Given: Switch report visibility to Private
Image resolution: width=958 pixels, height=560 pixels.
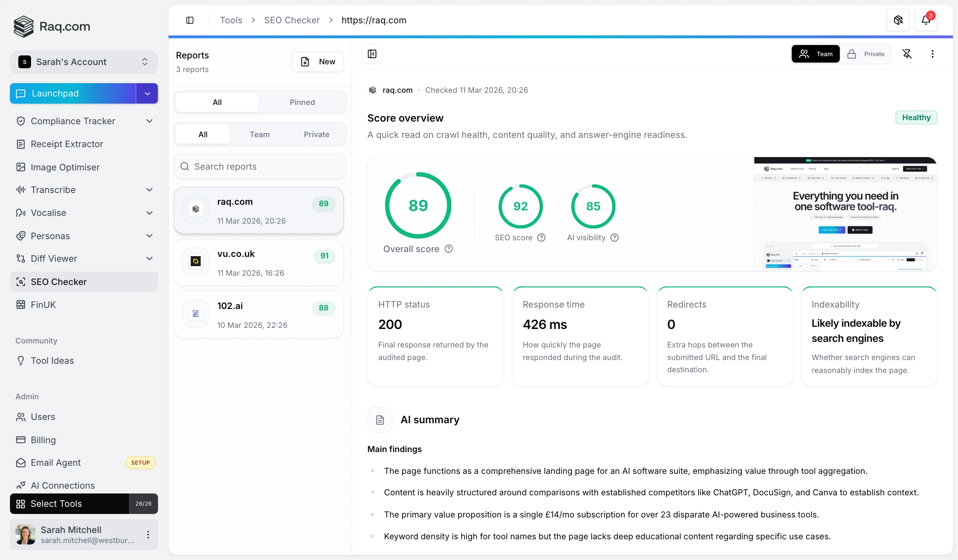Looking at the screenshot, I should tap(867, 54).
